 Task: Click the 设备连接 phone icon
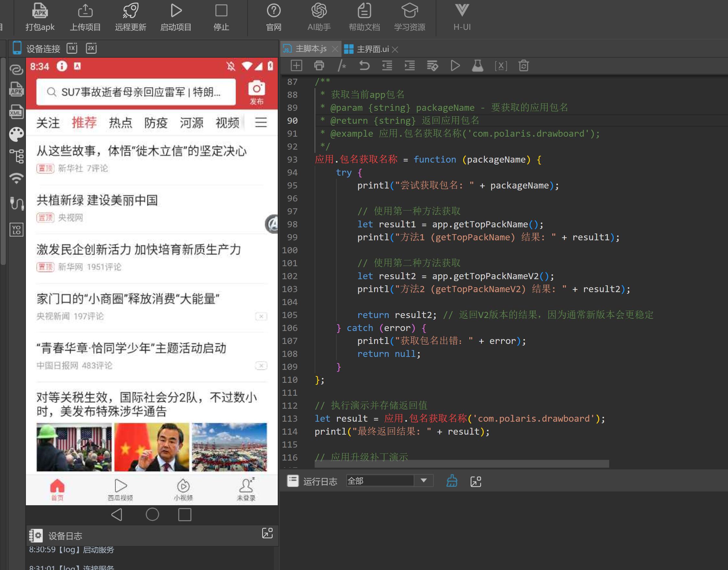click(17, 48)
